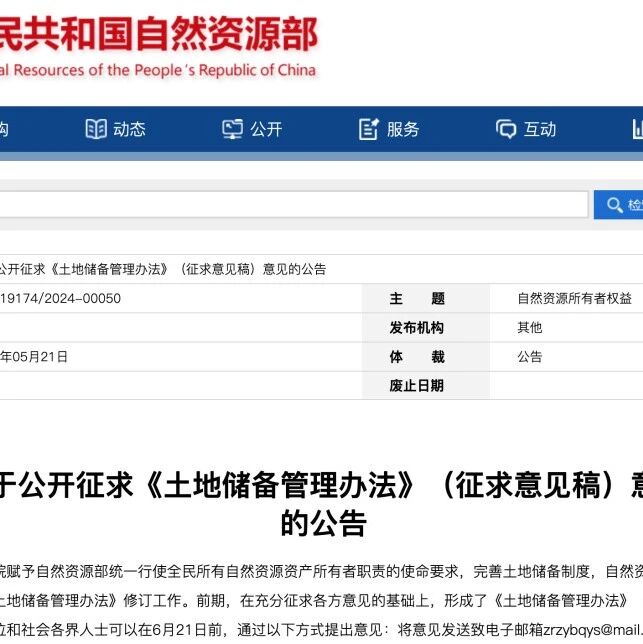This screenshot has height=644, width=643.
Task: Click the index number 2024-00050
Action: (x=60, y=298)
